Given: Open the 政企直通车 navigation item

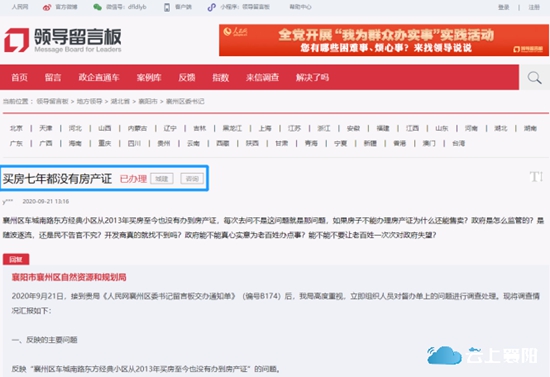Looking at the screenshot, I should [x=99, y=78].
